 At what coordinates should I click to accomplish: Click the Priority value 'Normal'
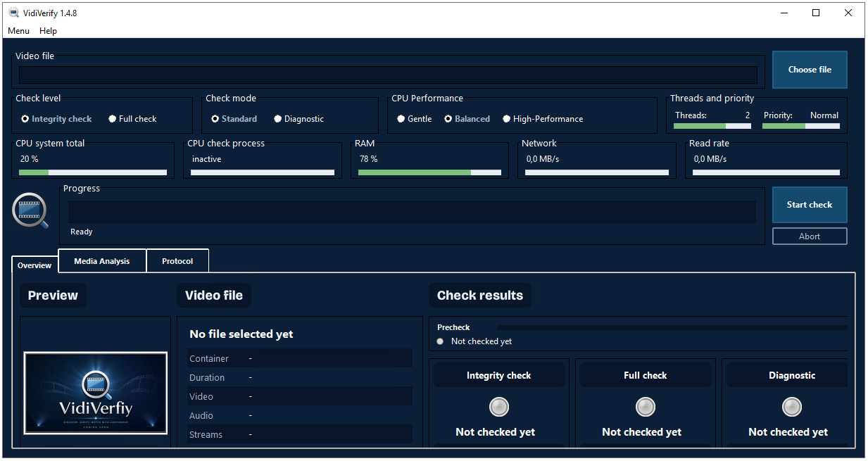(824, 115)
